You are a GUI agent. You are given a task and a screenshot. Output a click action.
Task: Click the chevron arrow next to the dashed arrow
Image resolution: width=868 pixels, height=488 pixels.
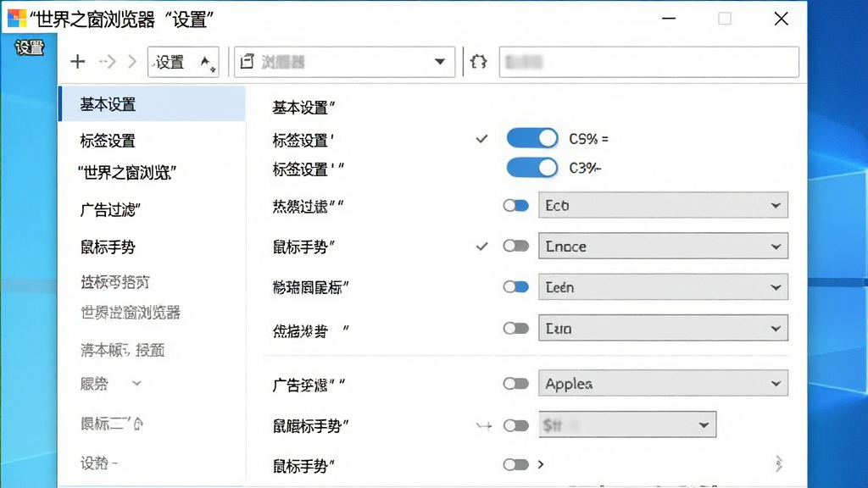[x=131, y=61]
